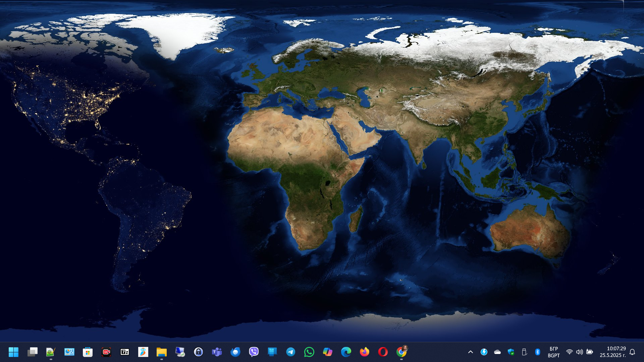Image resolution: width=644 pixels, height=362 pixels.
Task: Open Viber messenger
Action: click(x=254, y=352)
